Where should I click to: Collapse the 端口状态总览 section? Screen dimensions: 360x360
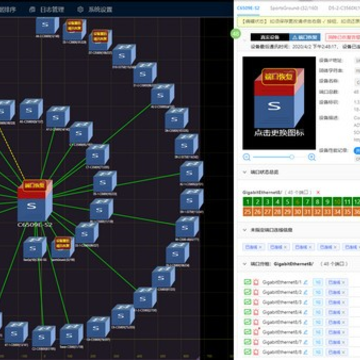tap(244, 172)
